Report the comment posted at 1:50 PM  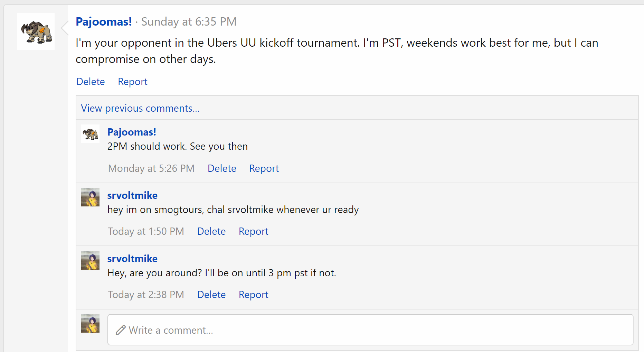(254, 231)
